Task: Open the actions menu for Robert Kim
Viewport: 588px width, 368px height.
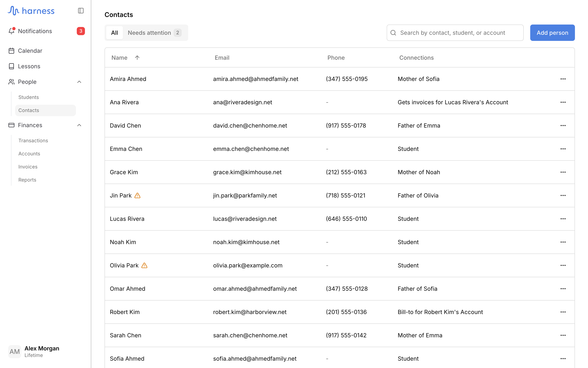Action: [563, 312]
